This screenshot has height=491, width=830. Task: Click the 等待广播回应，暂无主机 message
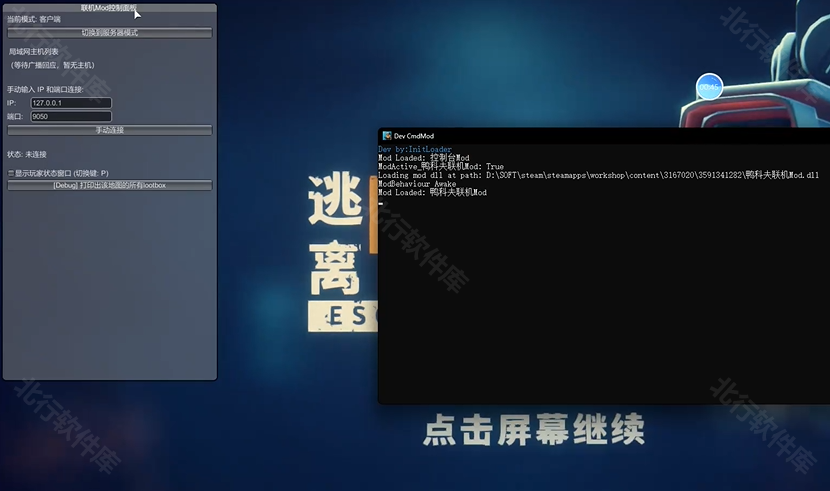pyautogui.click(x=52, y=65)
